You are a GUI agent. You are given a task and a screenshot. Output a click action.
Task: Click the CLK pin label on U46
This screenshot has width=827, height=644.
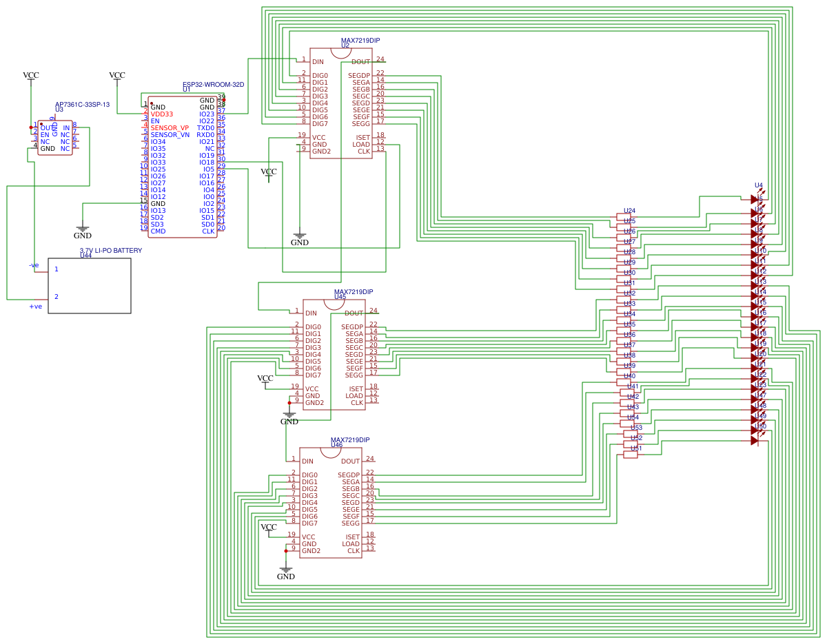pos(354,551)
